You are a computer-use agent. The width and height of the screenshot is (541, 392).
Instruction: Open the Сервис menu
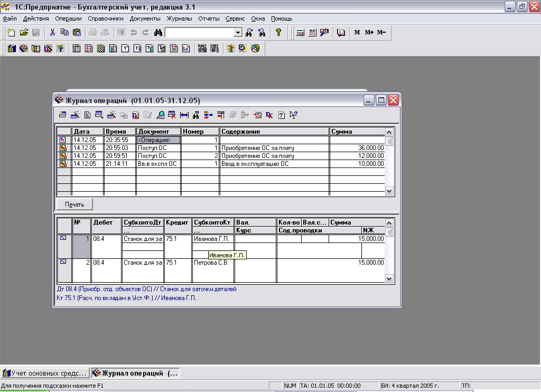(235, 18)
